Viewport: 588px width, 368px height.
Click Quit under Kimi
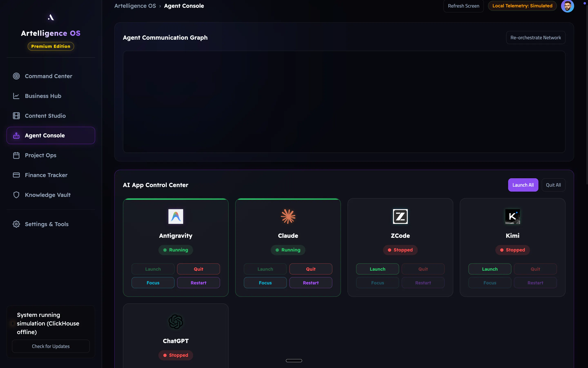(535, 269)
